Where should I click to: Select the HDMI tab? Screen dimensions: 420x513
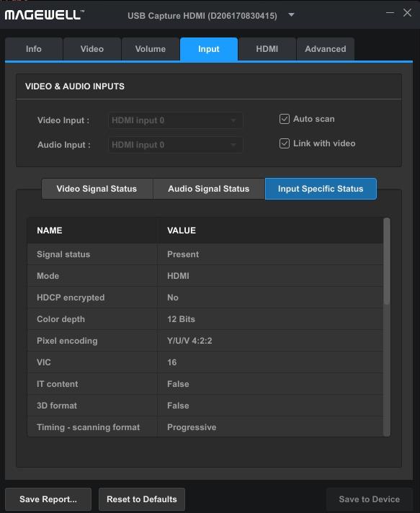pos(267,49)
